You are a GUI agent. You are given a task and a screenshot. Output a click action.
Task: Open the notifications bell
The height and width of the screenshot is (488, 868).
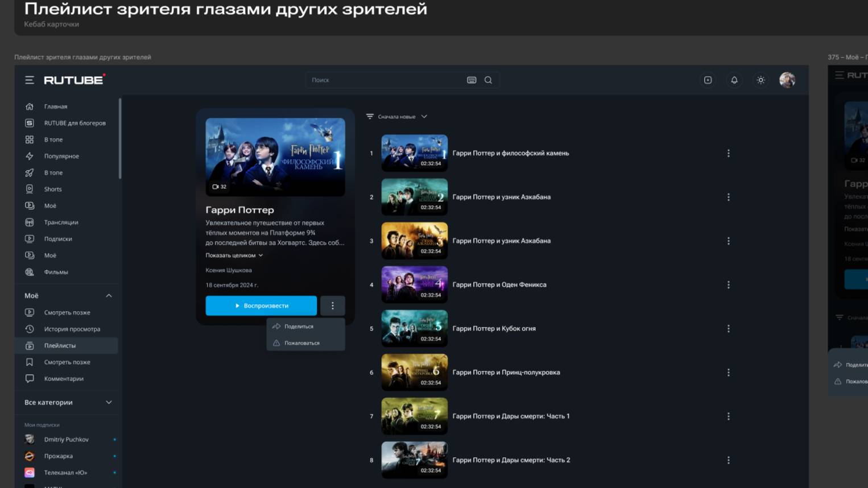734,80
